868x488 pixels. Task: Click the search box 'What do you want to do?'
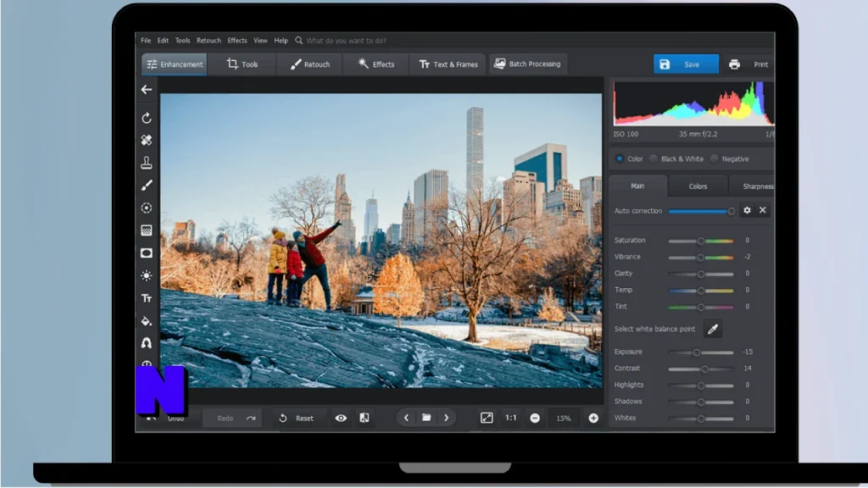pyautogui.click(x=347, y=41)
